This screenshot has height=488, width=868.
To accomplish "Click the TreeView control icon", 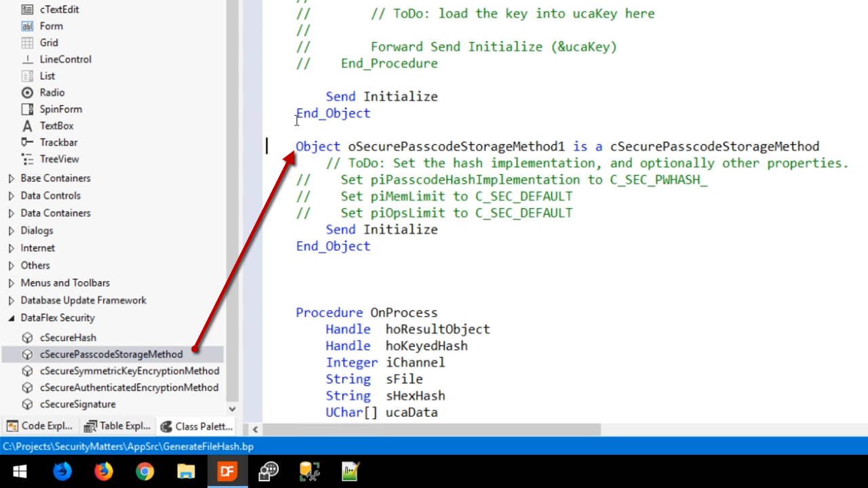I will click(27, 159).
